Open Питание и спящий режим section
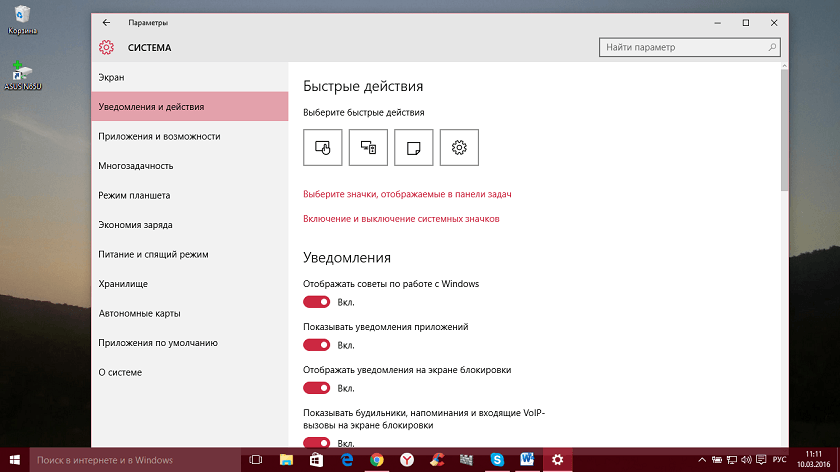Image resolution: width=840 pixels, height=472 pixels. click(190, 254)
